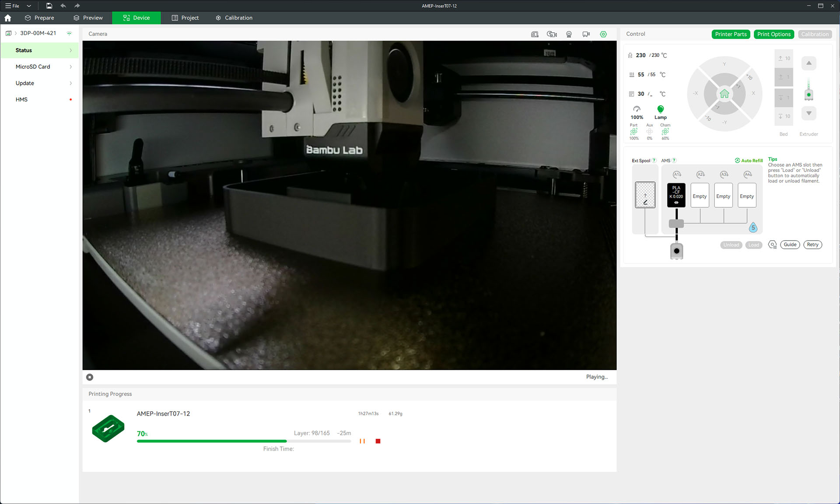
Task: Expand the Update sidebar entry
Action: point(39,83)
